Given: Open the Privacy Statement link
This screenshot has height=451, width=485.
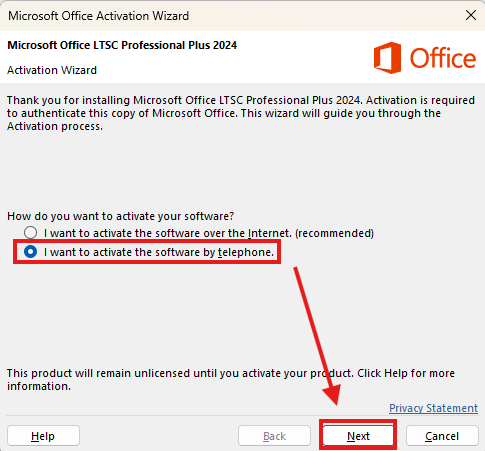Looking at the screenshot, I should [433, 408].
